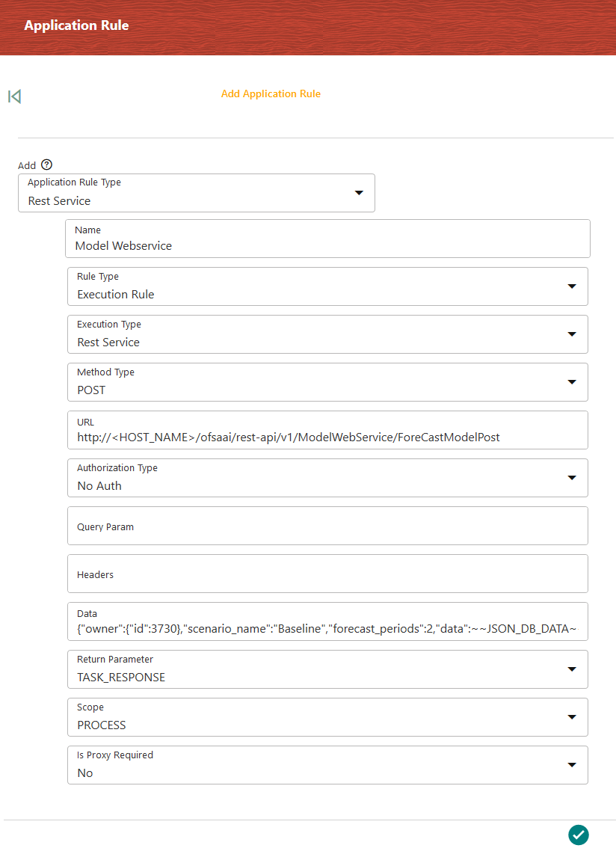The image size is (616, 863).
Task: Open the Method Type POST dropdown
Action: pos(327,382)
